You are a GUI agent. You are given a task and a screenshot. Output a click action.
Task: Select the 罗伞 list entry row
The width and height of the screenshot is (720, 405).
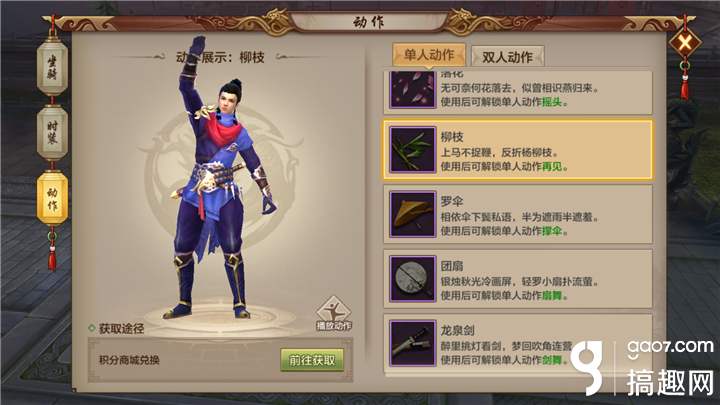pyautogui.click(x=518, y=214)
